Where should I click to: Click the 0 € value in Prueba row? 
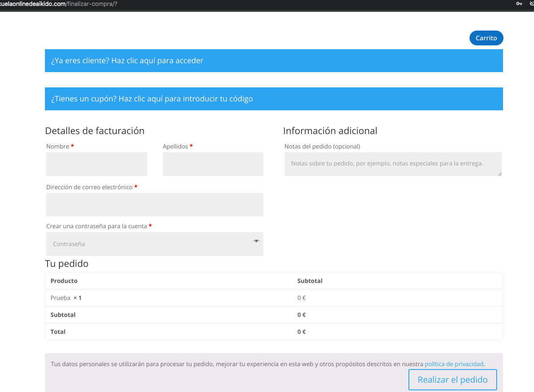click(302, 298)
